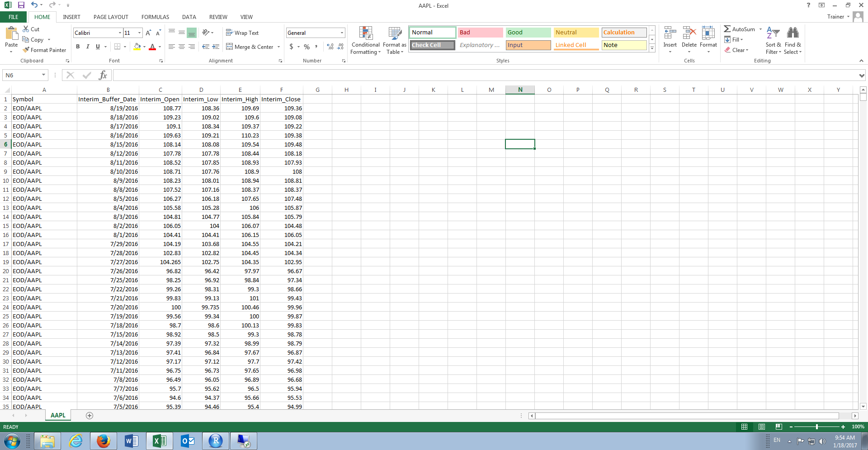Image resolution: width=868 pixels, height=450 pixels.
Task: Toggle Center horizontal alignment
Action: coord(182,47)
